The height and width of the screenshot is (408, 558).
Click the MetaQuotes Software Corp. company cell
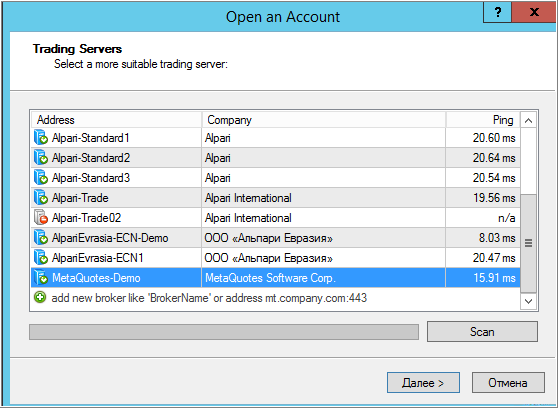(323, 278)
